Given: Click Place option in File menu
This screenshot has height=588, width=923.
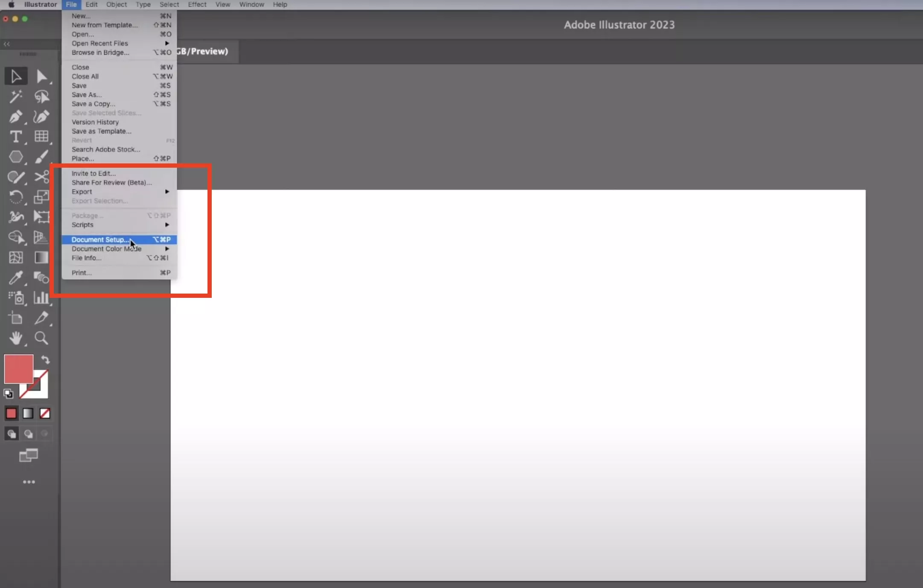Looking at the screenshot, I should click(x=82, y=158).
